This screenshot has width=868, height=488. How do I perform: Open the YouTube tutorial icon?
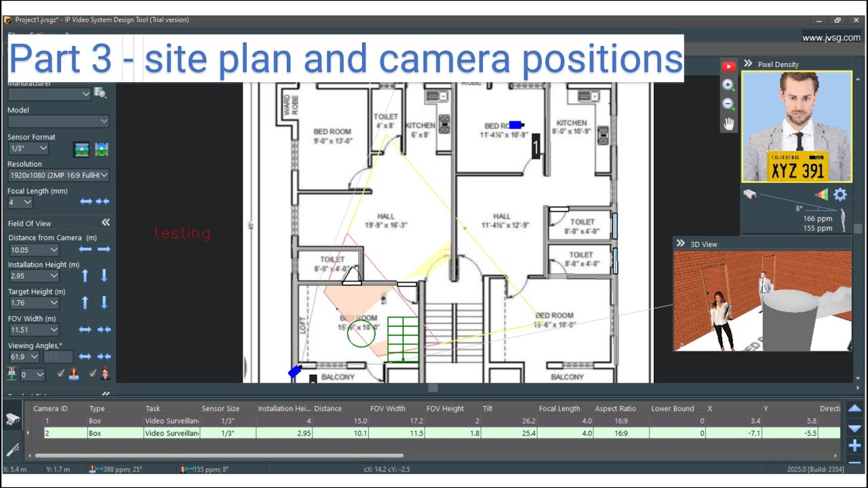point(728,66)
